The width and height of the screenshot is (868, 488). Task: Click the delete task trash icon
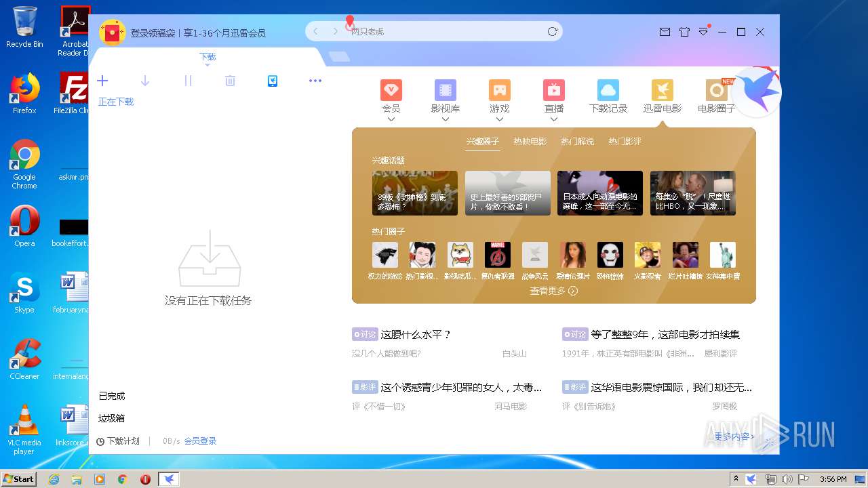click(x=230, y=81)
